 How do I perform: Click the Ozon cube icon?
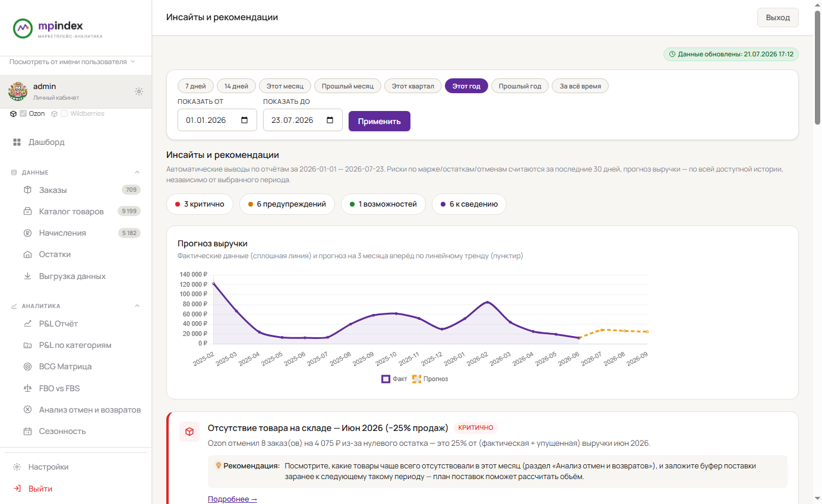click(13, 113)
